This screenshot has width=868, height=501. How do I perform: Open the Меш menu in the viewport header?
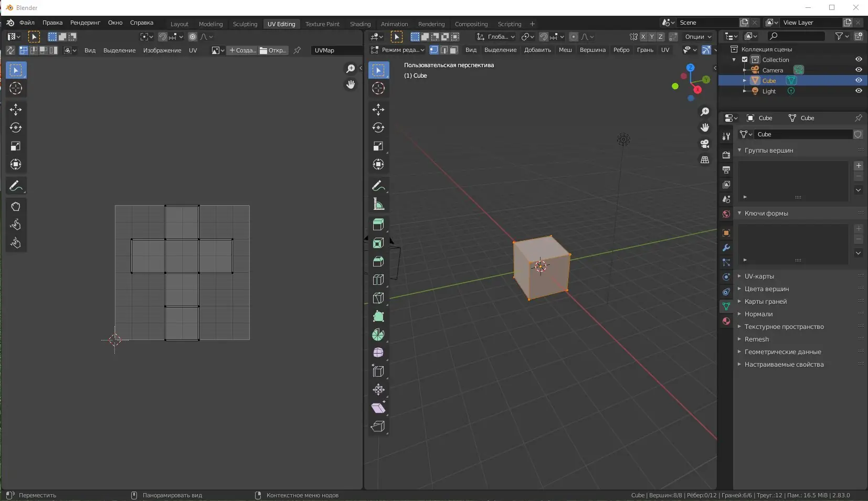click(565, 50)
